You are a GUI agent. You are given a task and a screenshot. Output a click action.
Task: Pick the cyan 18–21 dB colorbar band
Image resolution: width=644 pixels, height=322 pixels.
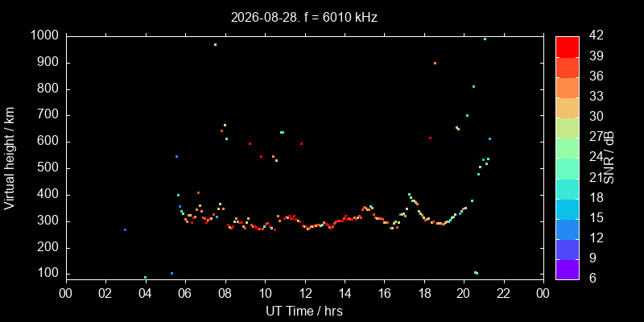(x=568, y=188)
